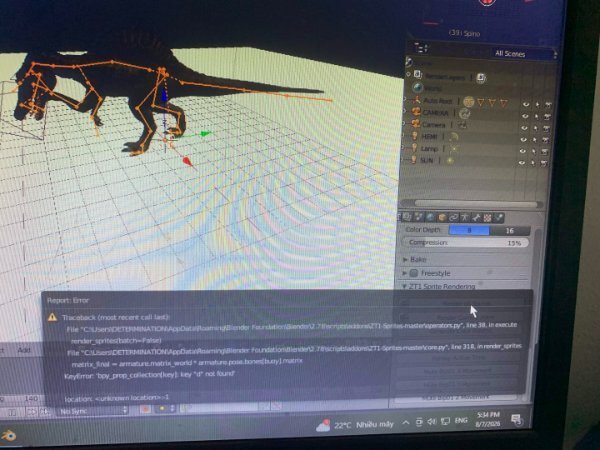Open the notification center icon

pos(517,420)
